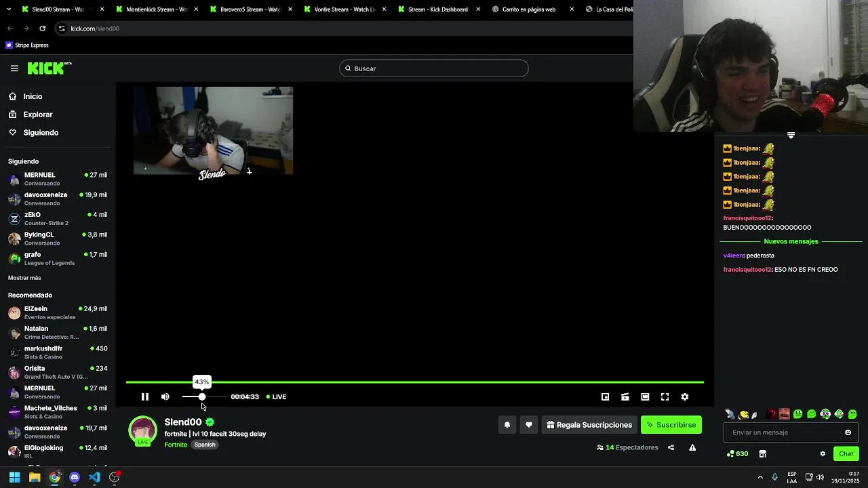Collapse the chat panel toggle icon
This screenshot has width=868, height=488.
click(791, 136)
